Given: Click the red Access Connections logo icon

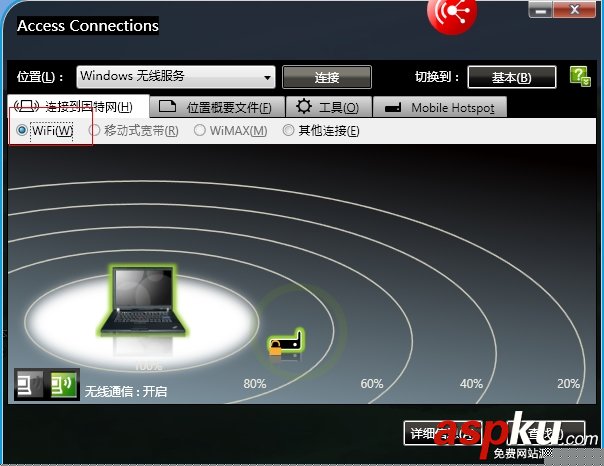Looking at the screenshot, I should 452,15.
